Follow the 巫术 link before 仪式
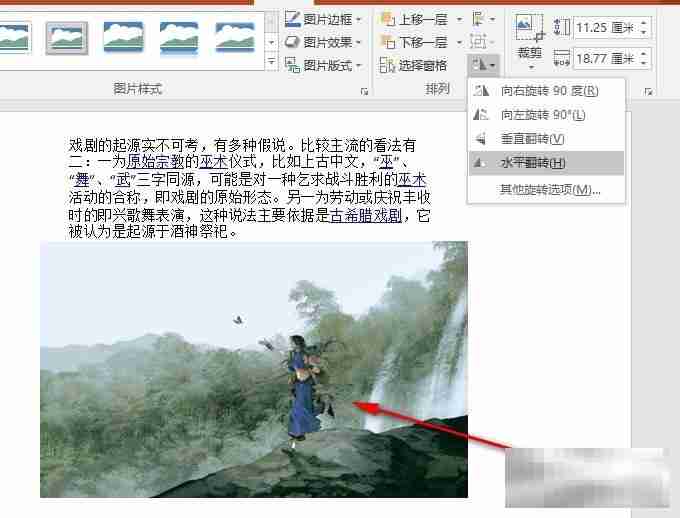 coord(213,162)
